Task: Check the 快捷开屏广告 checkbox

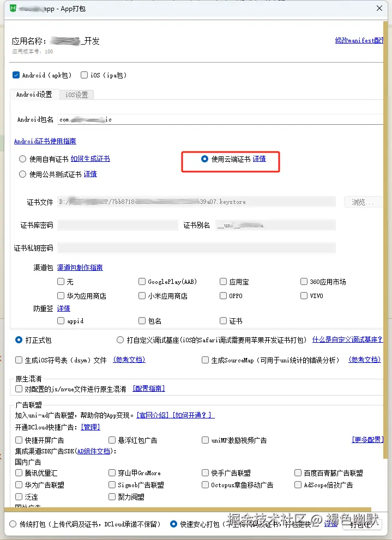Action: pyautogui.click(x=19, y=440)
